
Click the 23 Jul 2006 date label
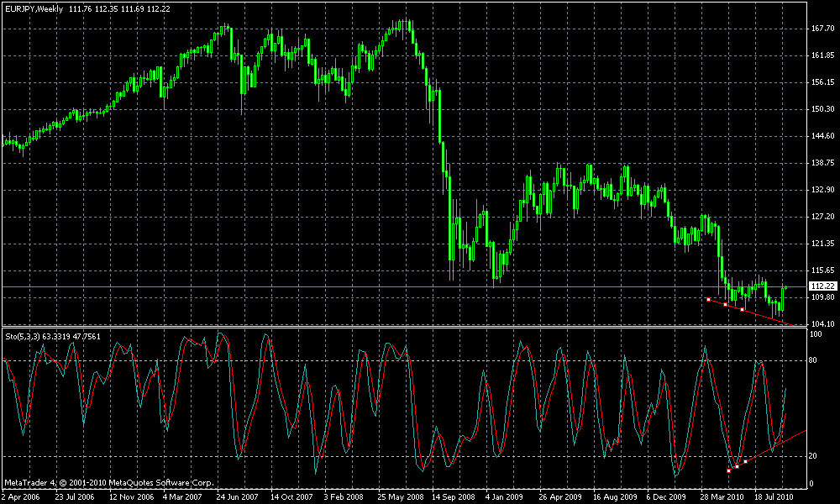click(x=75, y=496)
